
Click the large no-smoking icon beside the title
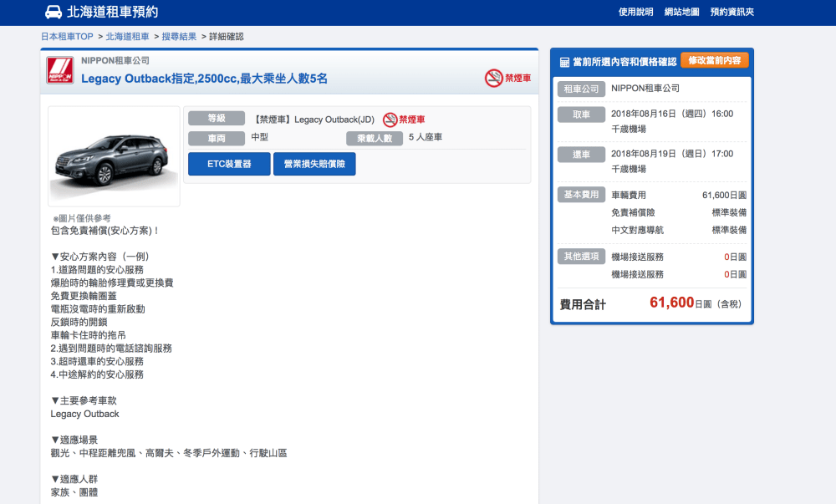click(493, 78)
